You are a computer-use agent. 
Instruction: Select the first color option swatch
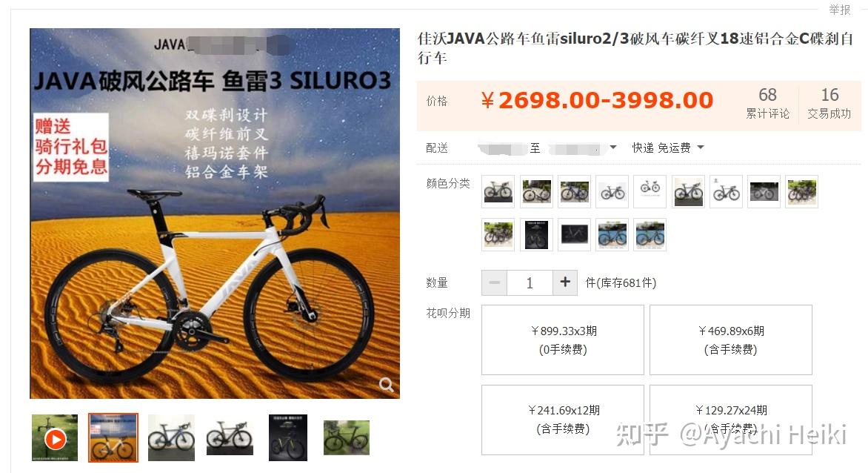pos(498,191)
